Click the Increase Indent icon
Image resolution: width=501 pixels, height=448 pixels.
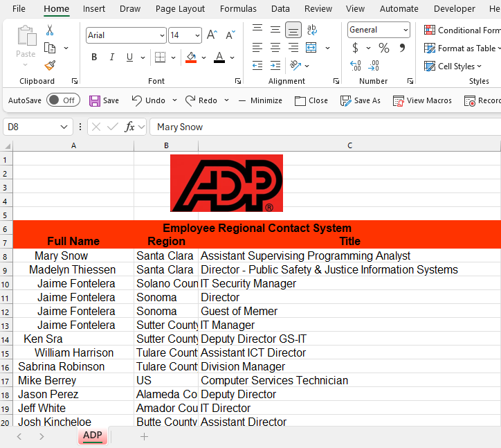coord(275,65)
